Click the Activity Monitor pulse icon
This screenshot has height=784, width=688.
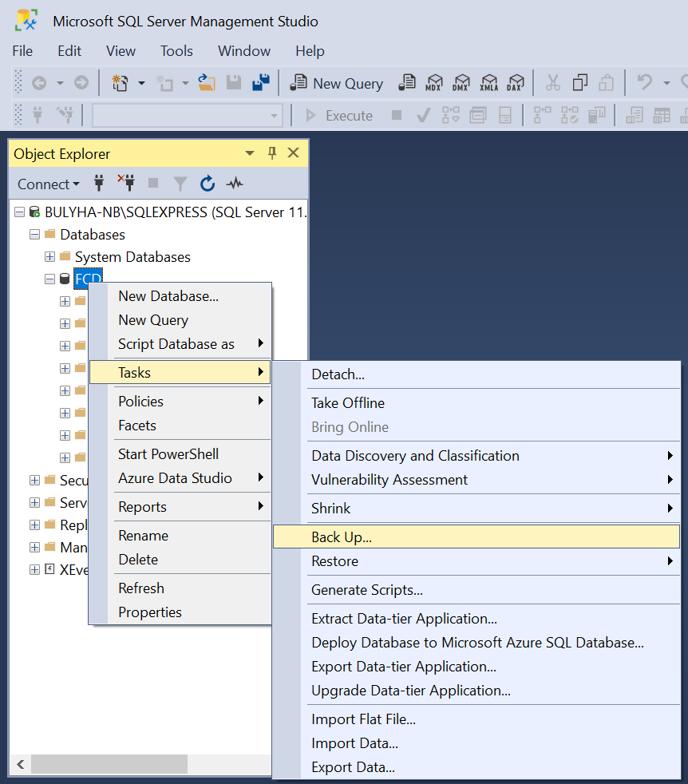[235, 184]
